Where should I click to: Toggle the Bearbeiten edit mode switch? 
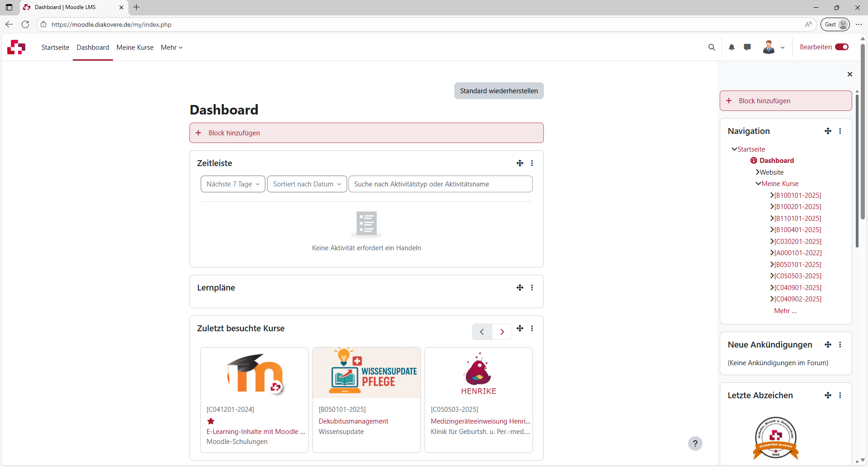[842, 47]
